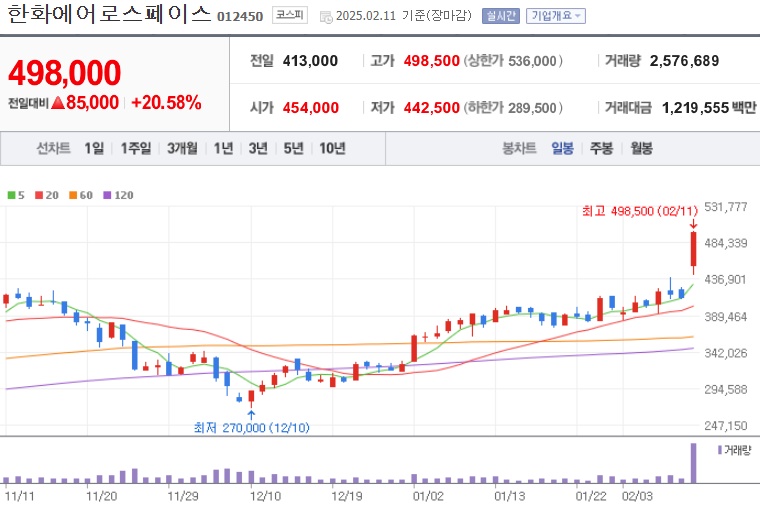Image resolution: width=760 pixels, height=510 pixels.
Task: Click the 거래대금 value 1,219,555 백만
Action: [709, 108]
